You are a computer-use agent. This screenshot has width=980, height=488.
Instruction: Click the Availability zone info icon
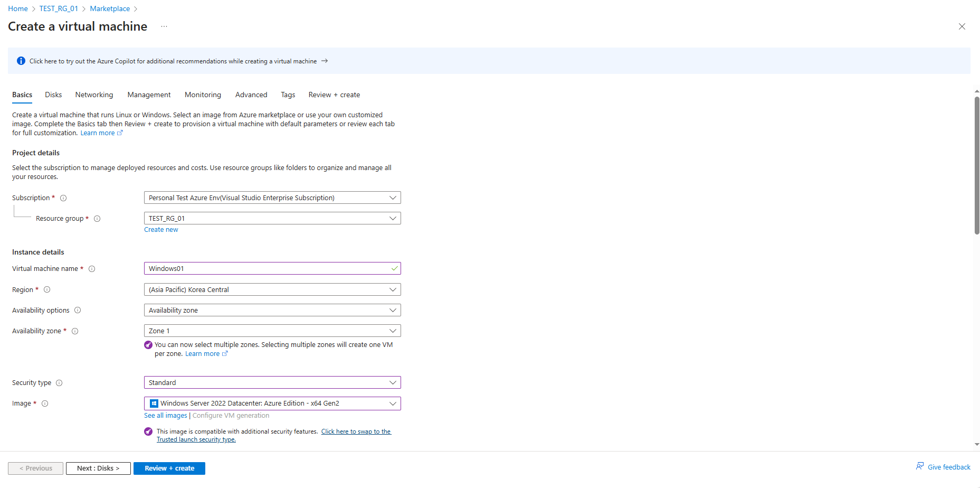click(x=75, y=331)
